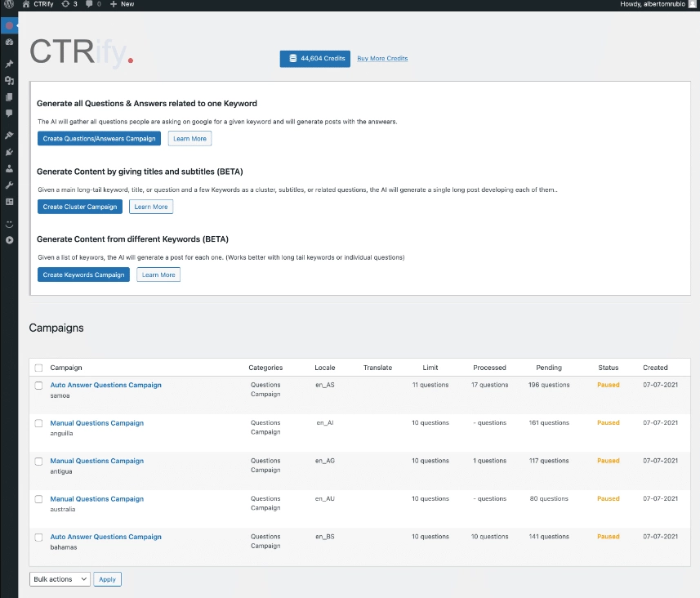This screenshot has width=700, height=598.
Task: Collapse the admin menu via arrow icon
Action: pyautogui.click(x=9, y=240)
